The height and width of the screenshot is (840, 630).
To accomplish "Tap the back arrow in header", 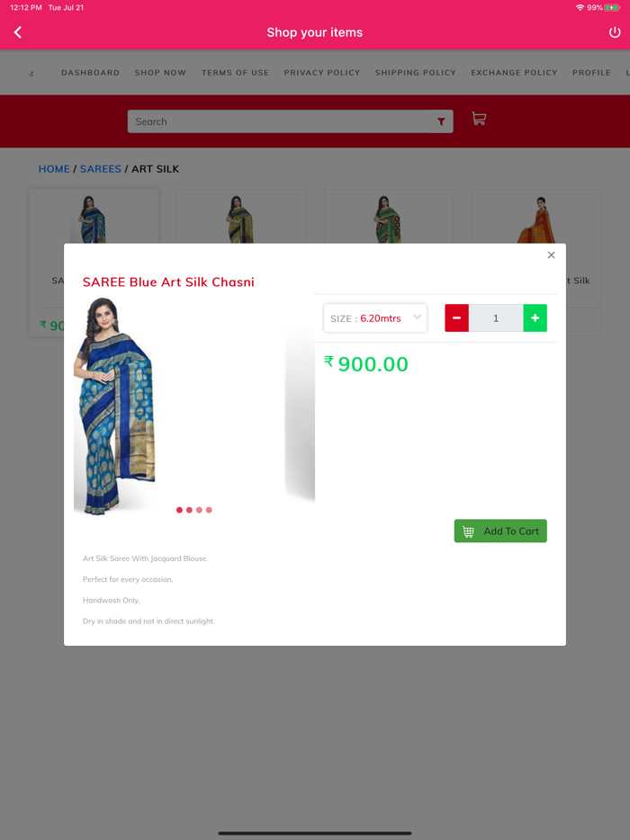I will coord(18,32).
